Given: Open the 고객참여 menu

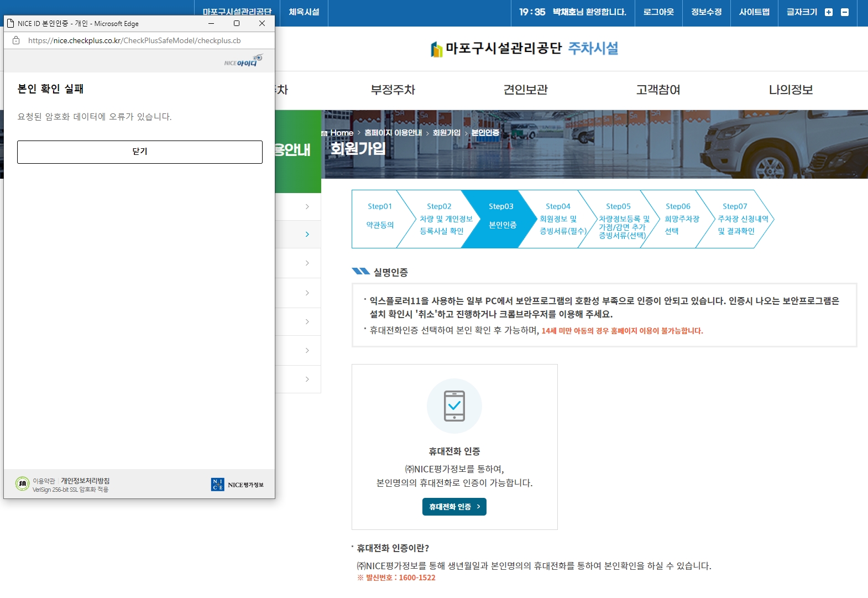Looking at the screenshot, I should click(x=658, y=90).
